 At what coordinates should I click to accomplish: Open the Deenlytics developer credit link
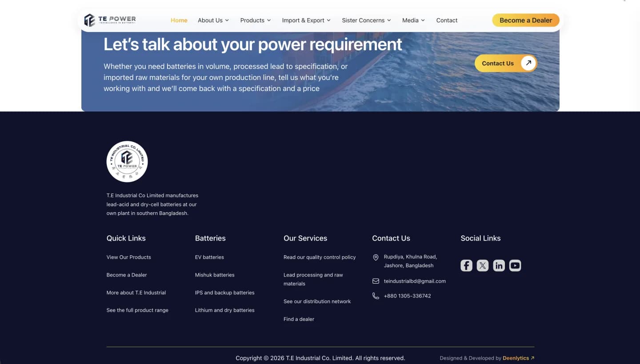(x=518, y=358)
